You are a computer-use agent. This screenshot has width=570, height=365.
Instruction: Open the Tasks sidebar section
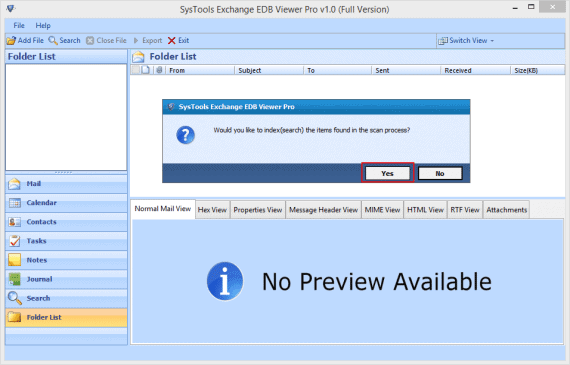pos(66,241)
